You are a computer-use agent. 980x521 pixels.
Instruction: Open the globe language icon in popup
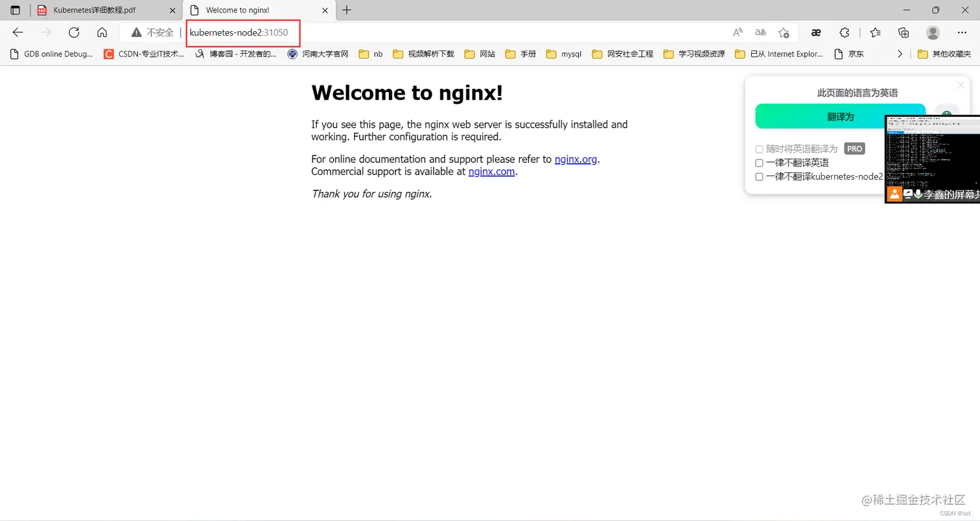[946, 115]
